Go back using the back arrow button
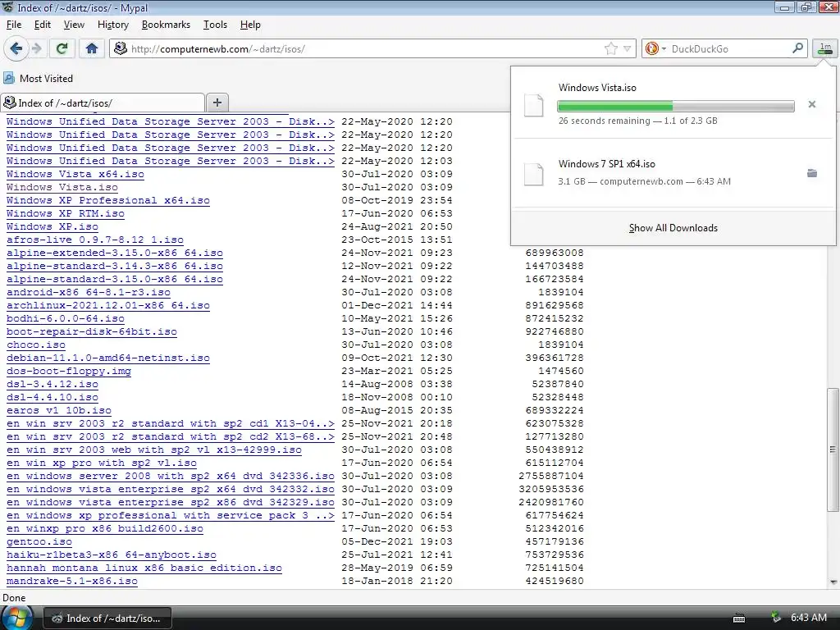840x630 pixels. (x=16, y=48)
